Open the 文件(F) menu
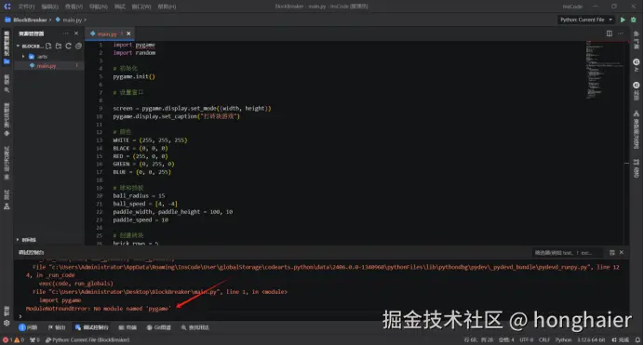The image size is (644, 345). click(x=26, y=7)
